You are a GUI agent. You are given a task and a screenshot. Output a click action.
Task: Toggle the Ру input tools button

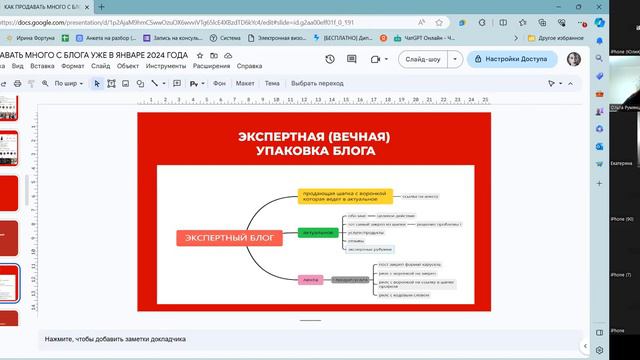[x=193, y=84]
